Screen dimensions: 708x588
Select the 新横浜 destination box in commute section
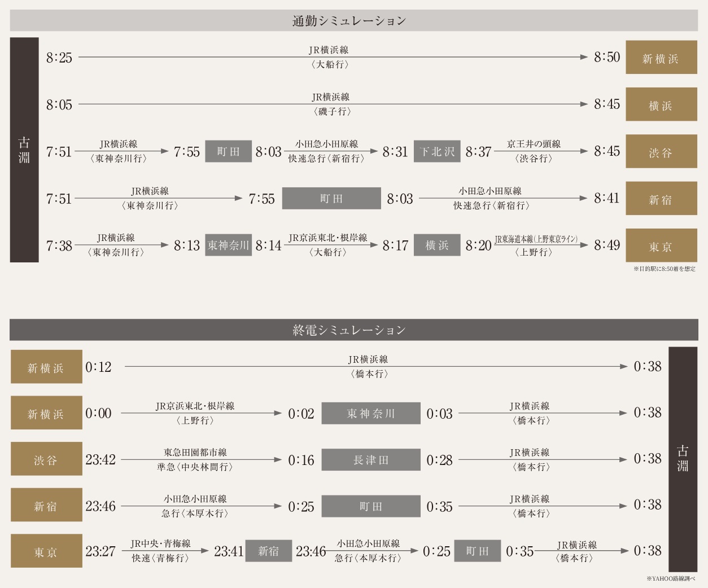tap(661, 58)
